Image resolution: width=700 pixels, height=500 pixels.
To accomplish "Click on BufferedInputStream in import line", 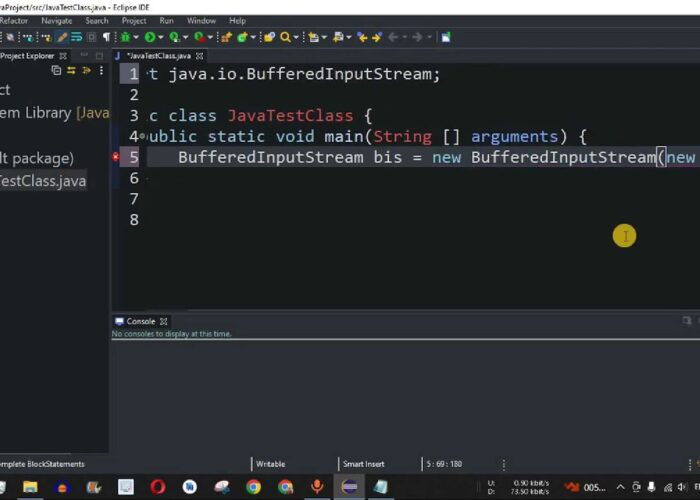I will [x=339, y=74].
